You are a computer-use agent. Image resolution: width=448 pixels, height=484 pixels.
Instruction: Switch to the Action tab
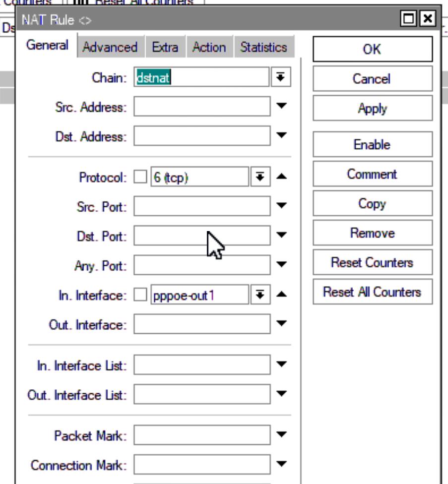click(x=209, y=47)
